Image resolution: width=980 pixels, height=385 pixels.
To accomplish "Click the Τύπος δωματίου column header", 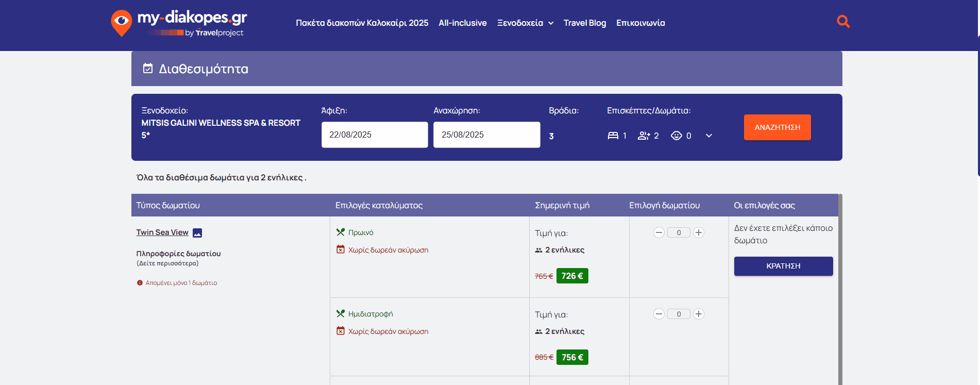I will [168, 205].
